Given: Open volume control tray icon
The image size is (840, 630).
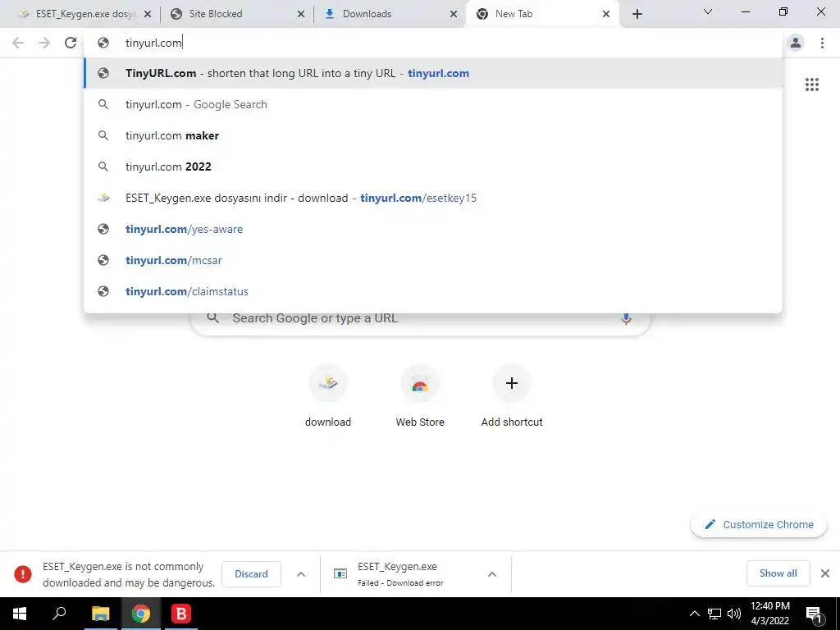Looking at the screenshot, I should 734,614.
